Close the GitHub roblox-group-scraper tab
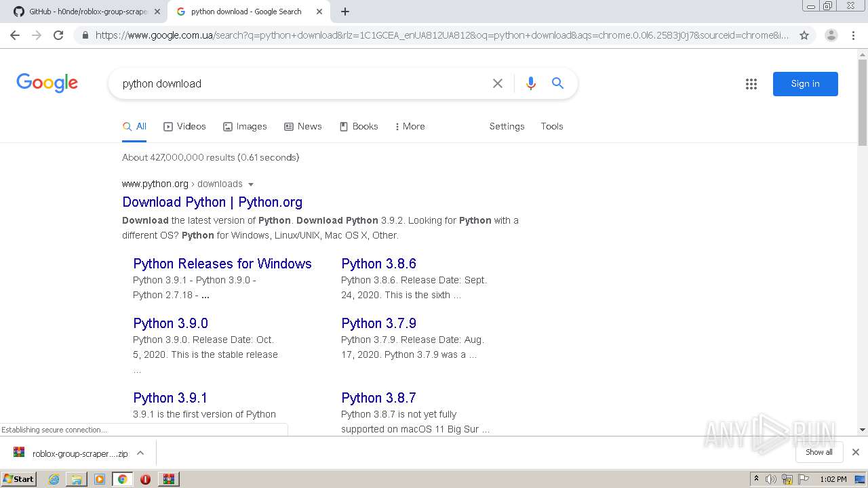This screenshot has height=488, width=868. click(x=157, y=12)
